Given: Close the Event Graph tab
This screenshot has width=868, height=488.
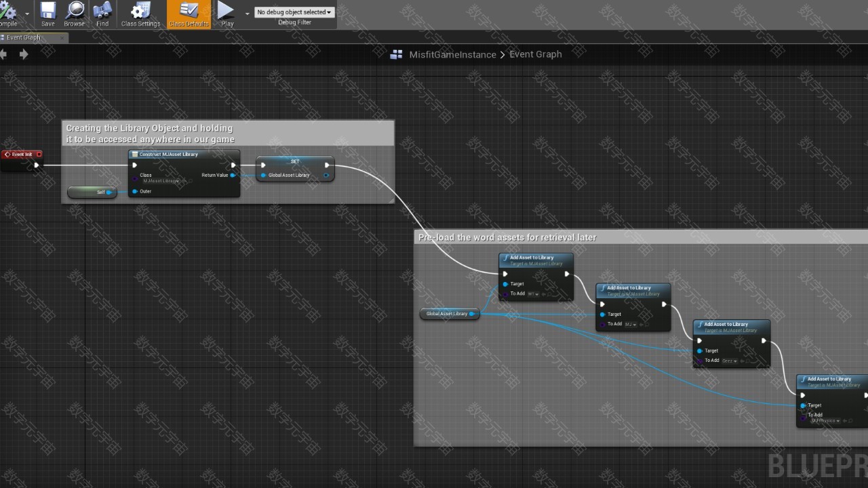Looking at the screenshot, I should 63,38.
